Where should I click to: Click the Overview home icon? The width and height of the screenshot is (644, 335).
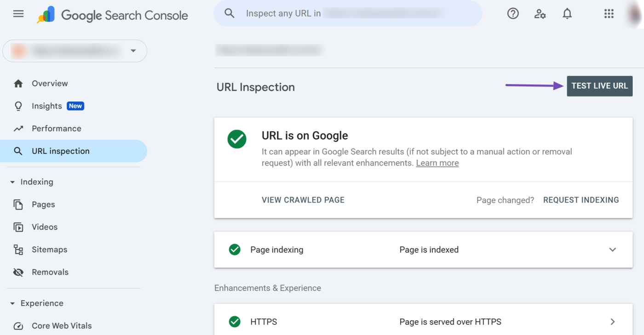click(x=18, y=83)
